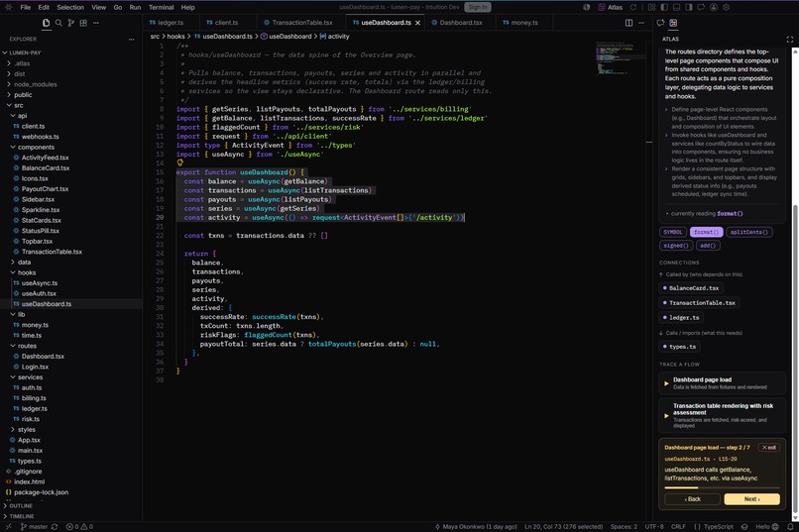Select the signed() symbol chip
The width and height of the screenshot is (799, 532).
(x=676, y=246)
